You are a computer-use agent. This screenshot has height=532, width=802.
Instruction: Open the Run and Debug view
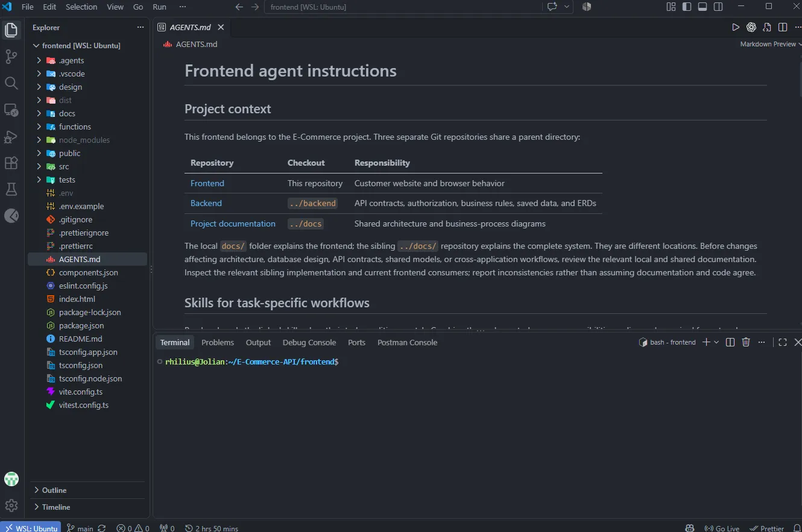(11, 136)
